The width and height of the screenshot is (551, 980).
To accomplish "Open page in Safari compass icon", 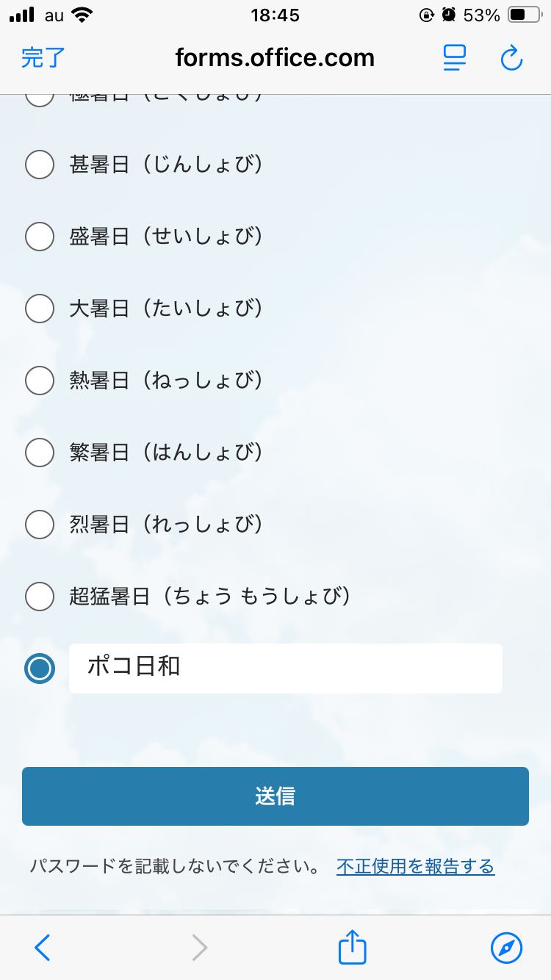I will pyautogui.click(x=506, y=948).
